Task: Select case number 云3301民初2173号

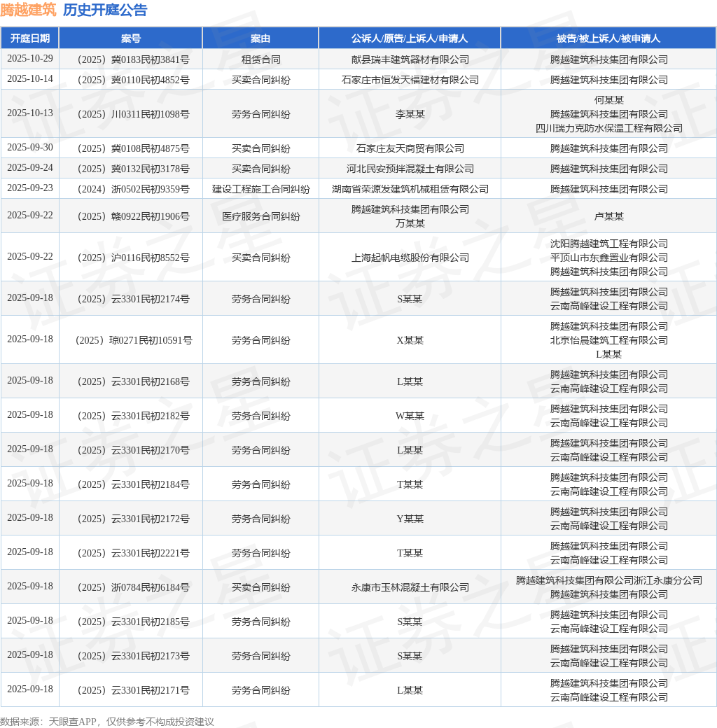Action: [133, 657]
